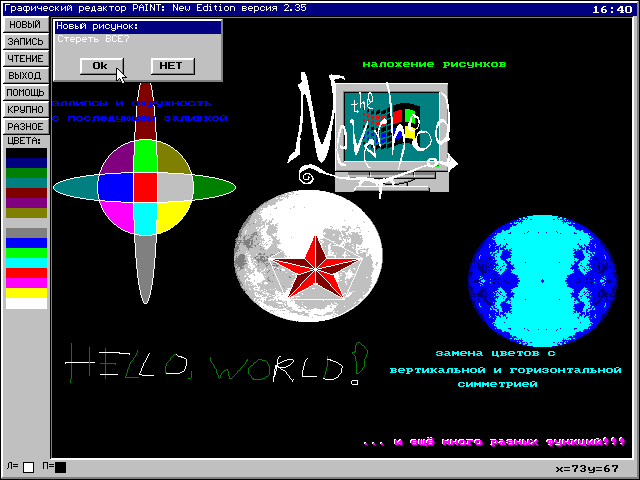
Task: Pick the dark blue palette swatch
Action: pos(26,163)
